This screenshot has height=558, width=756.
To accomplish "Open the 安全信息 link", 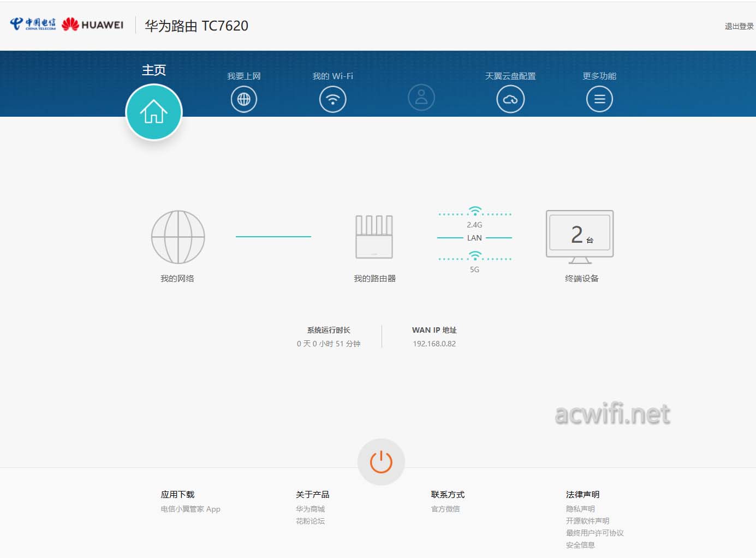I will 580,545.
